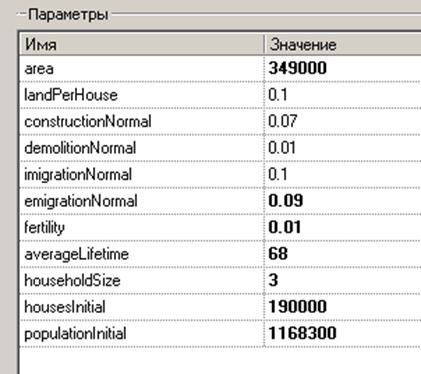421x374 pixels.
Task: Select the emigrationNormal parameter name
Action: click(81, 201)
